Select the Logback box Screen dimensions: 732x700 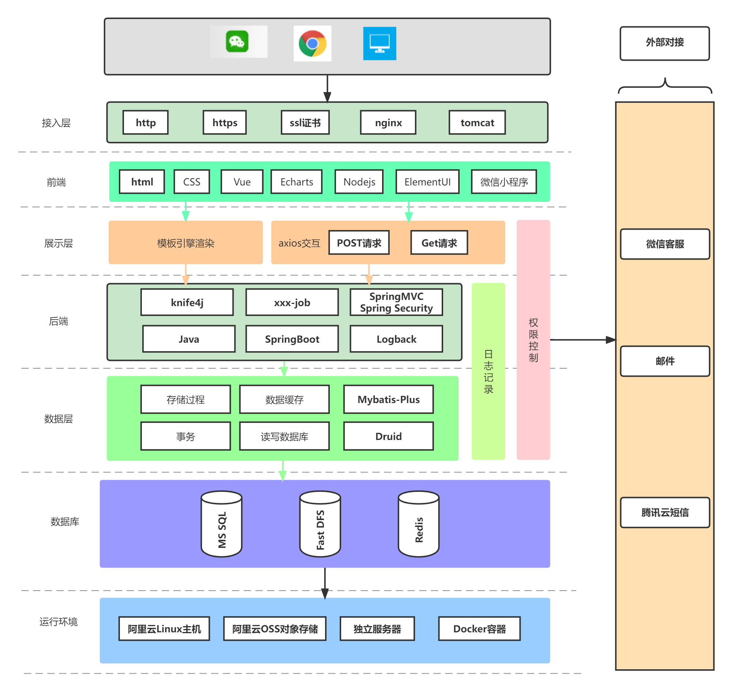[x=396, y=338]
